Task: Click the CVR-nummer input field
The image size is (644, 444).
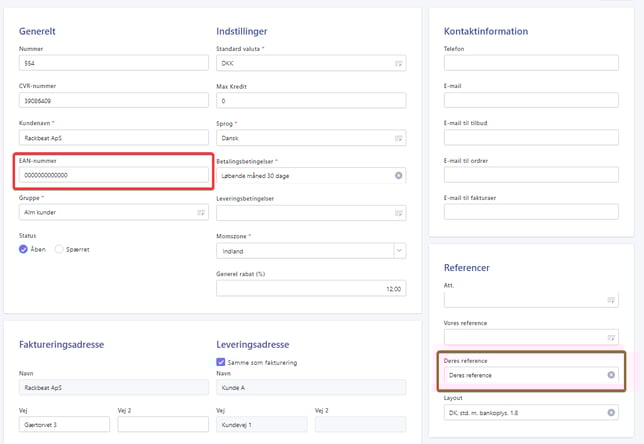Action: click(112, 100)
